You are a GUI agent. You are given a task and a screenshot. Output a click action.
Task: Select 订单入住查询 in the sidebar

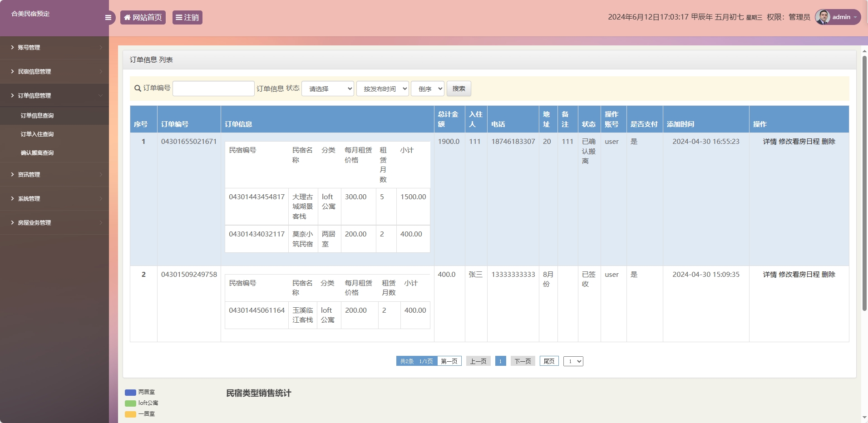[36, 134]
